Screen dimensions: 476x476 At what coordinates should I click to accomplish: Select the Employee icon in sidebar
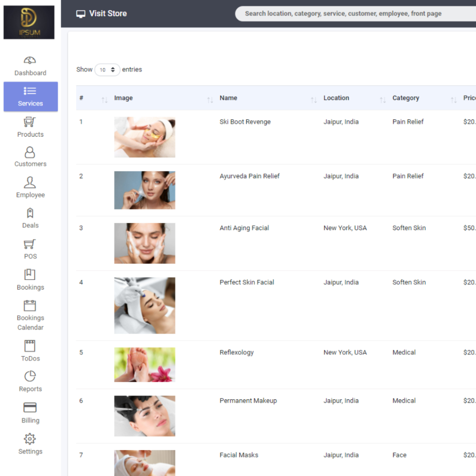pos(30,182)
